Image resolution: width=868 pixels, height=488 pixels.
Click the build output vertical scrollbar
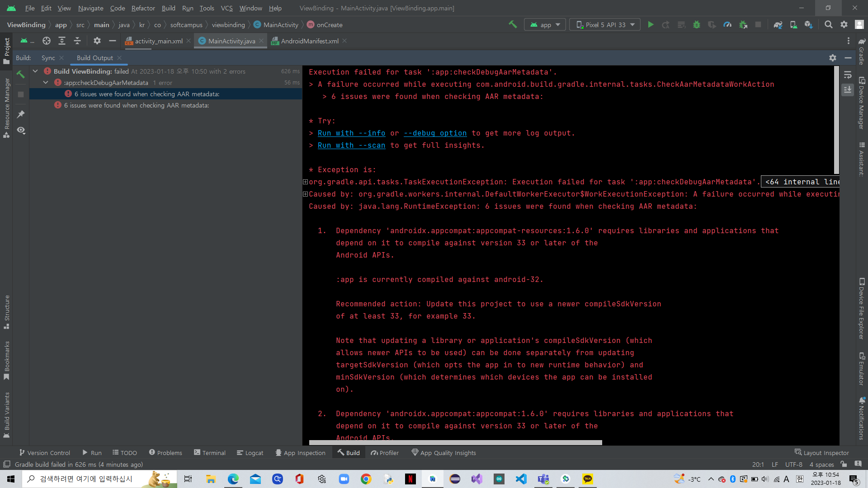click(x=836, y=120)
